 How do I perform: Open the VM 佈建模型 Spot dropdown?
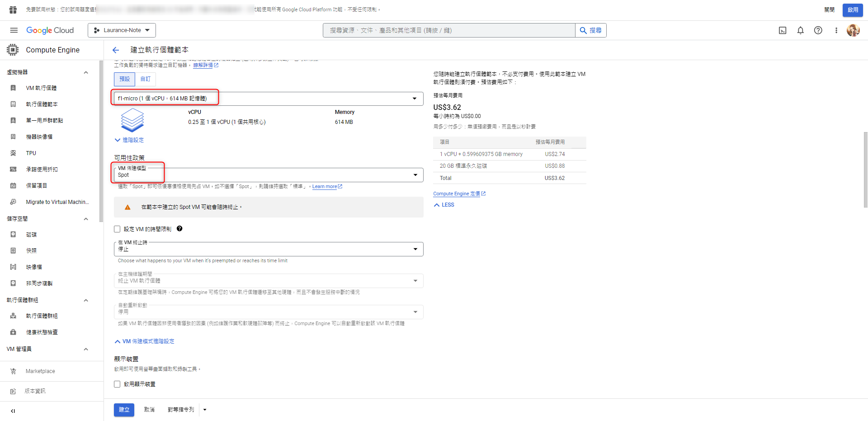[269, 175]
